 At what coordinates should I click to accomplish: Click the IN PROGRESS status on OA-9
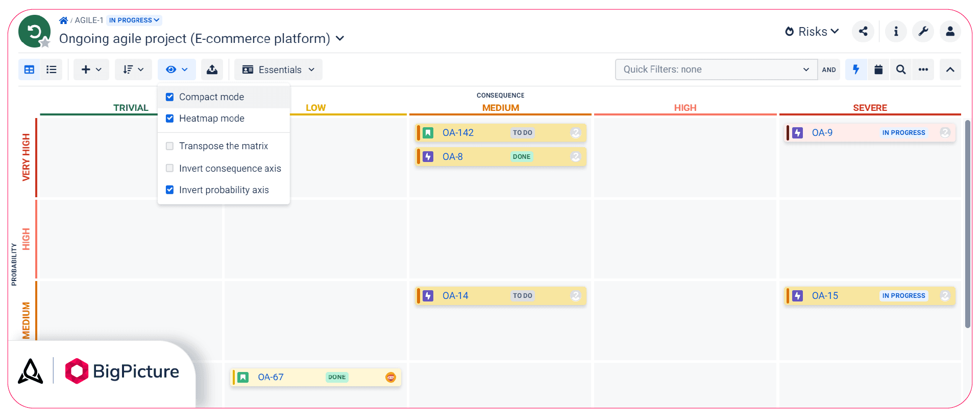pos(903,133)
